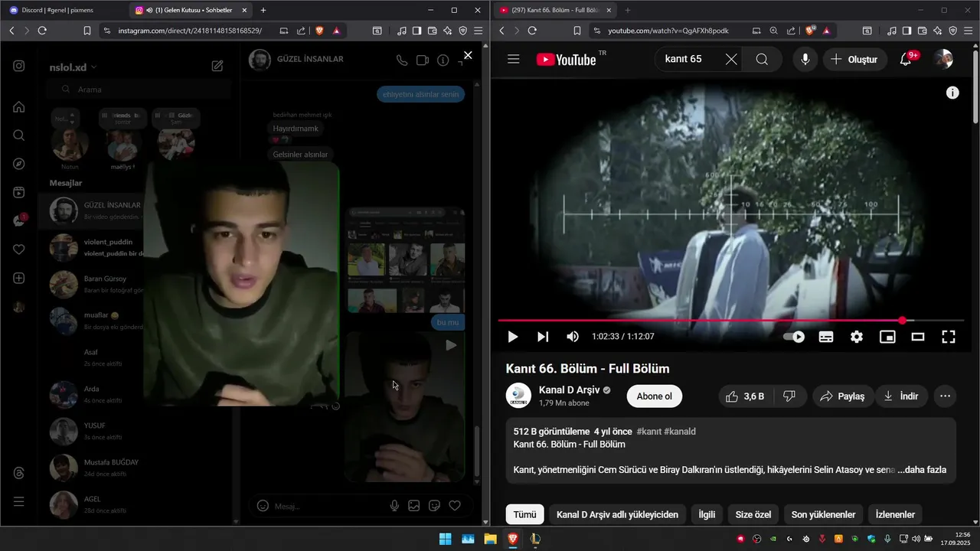Image resolution: width=980 pixels, height=551 pixels.
Task: Play the Kanıt 66 video
Action: tap(513, 337)
